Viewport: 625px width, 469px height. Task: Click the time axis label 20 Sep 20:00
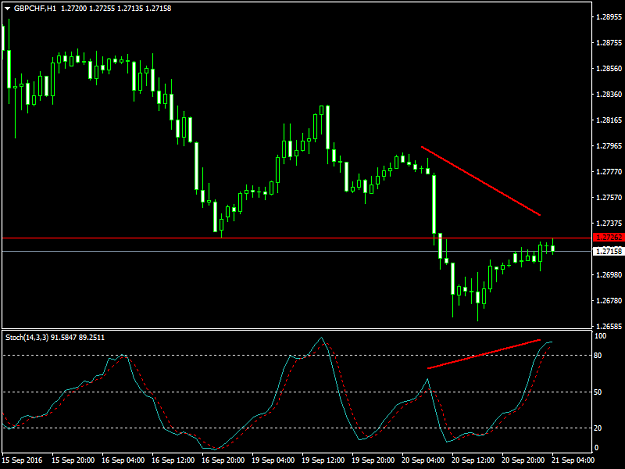click(523, 460)
